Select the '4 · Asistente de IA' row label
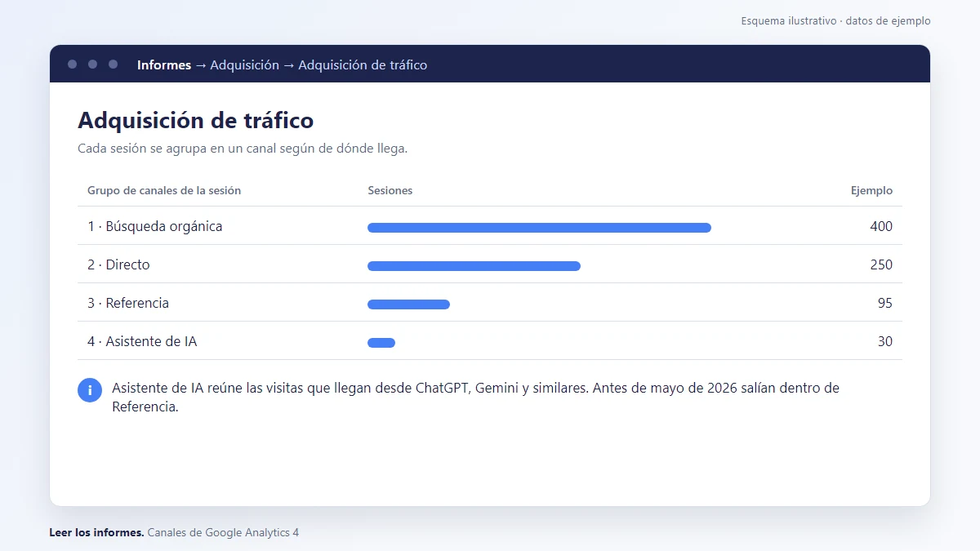 pos(142,341)
